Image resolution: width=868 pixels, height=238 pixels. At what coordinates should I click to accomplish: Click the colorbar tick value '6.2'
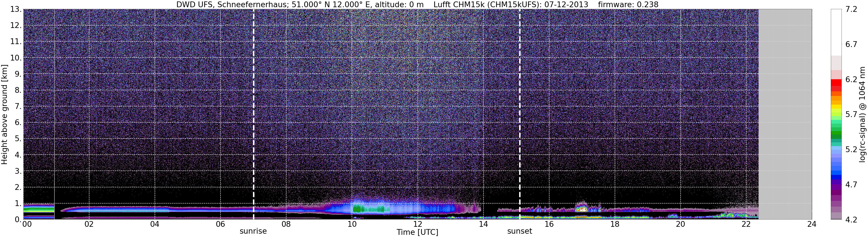point(851,80)
